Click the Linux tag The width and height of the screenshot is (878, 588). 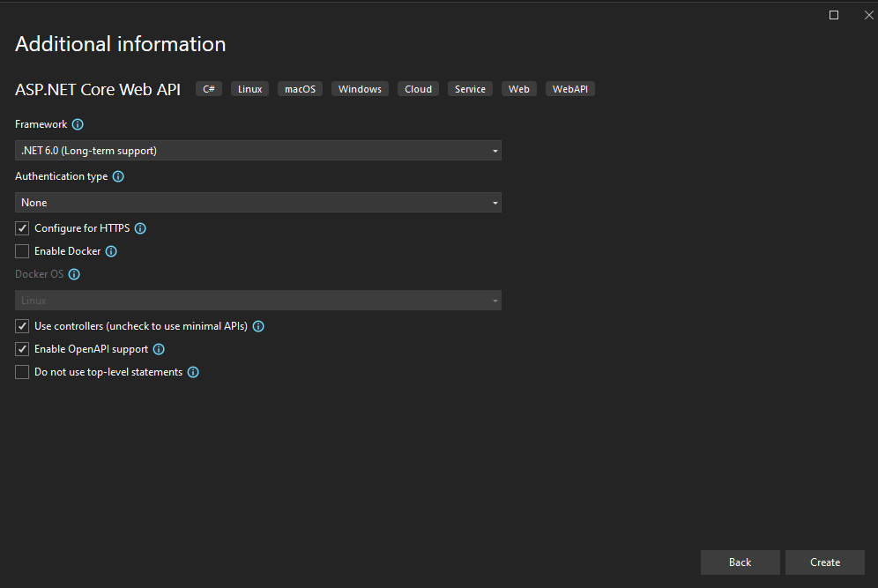(249, 89)
